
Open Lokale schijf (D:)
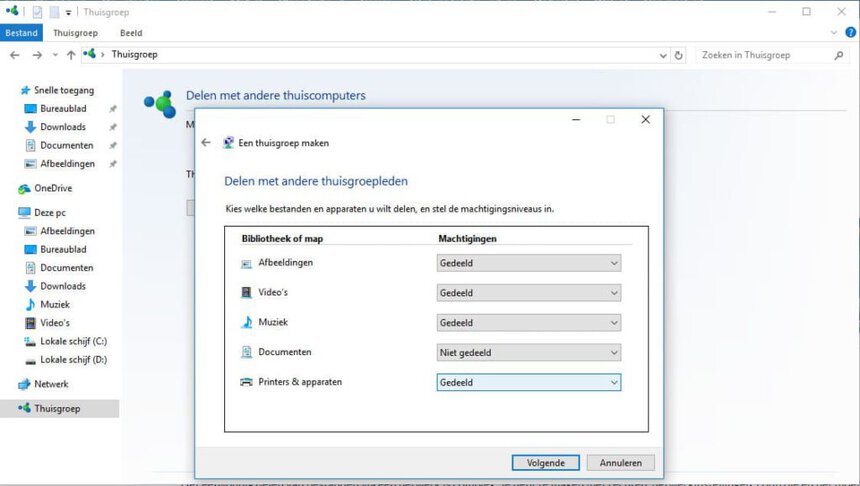(73, 359)
